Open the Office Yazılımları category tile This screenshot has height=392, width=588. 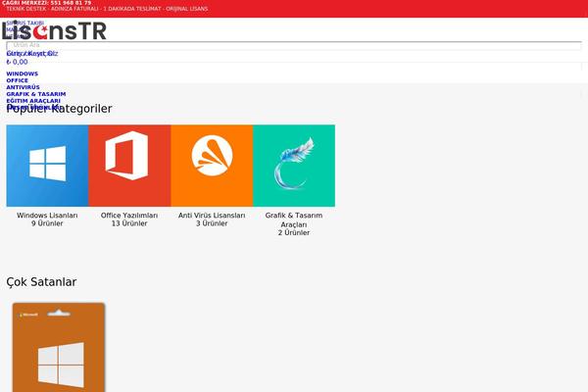pos(129,166)
